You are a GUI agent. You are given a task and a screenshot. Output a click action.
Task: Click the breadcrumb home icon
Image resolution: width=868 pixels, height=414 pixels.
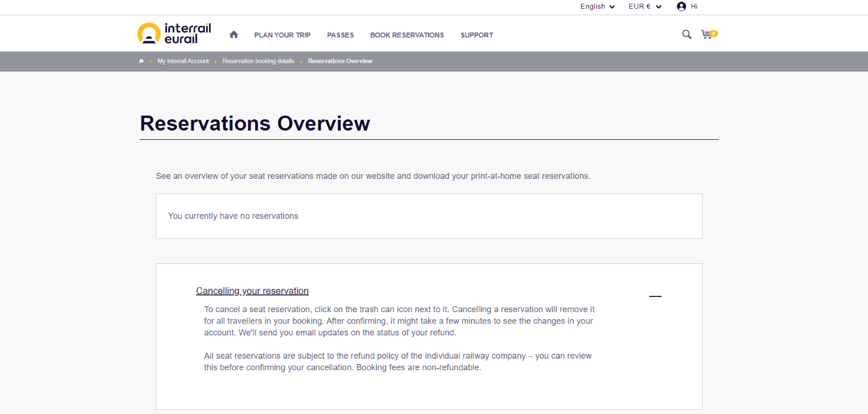[x=142, y=61]
